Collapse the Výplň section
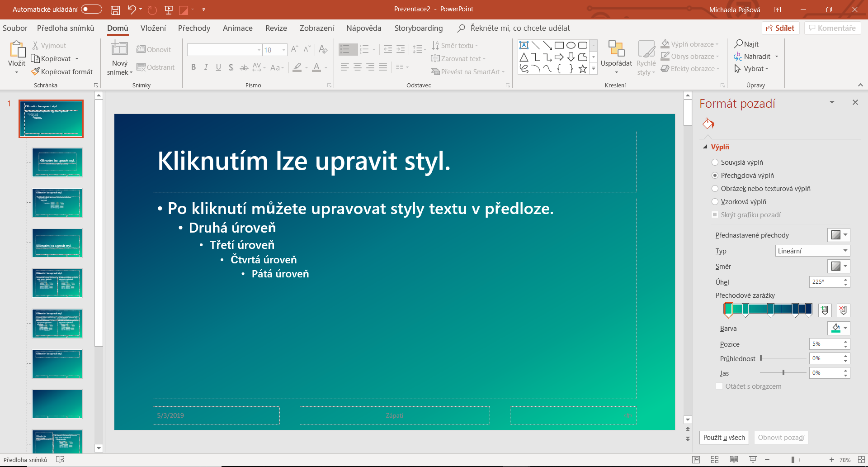The width and height of the screenshot is (868, 467). pyautogui.click(x=705, y=147)
